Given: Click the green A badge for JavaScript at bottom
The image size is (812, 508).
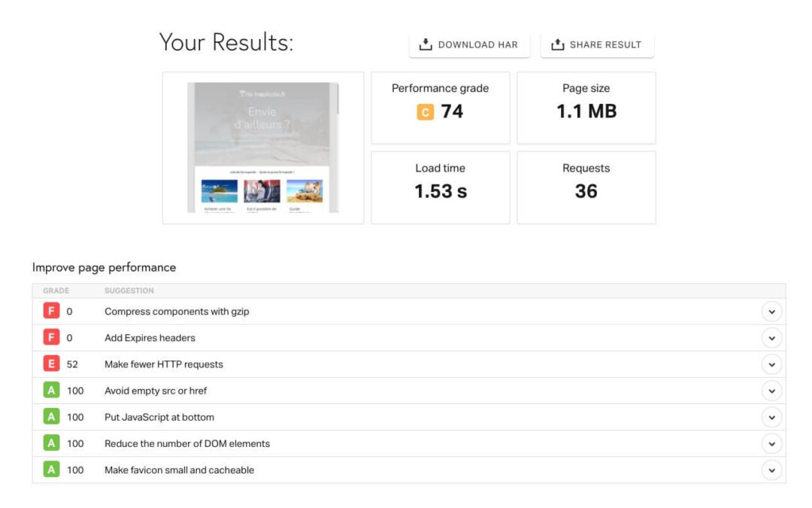Looking at the screenshot, I should 51,417.
